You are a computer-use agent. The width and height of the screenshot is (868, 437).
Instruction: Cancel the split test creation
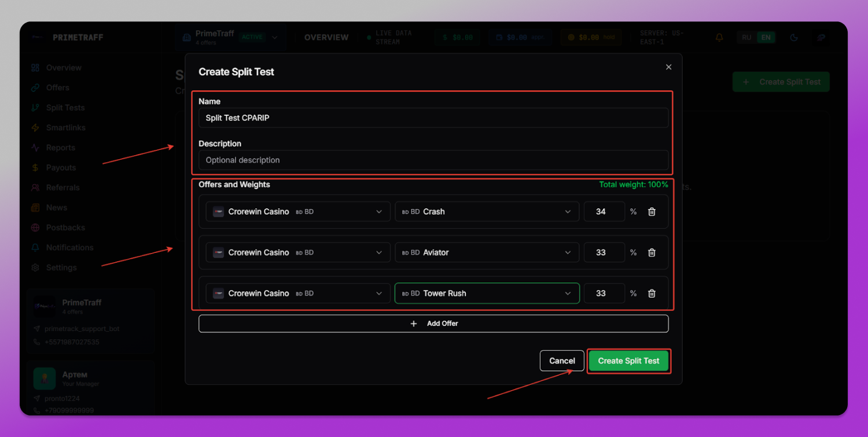tap(562, 361)
